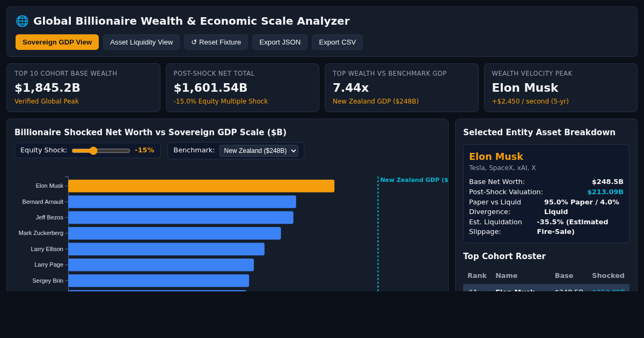This screenshot has height=338, width=644.
Task: Click the 'New Zealand GDP ($248B)' card subtitle
Action: coord(376,101)
